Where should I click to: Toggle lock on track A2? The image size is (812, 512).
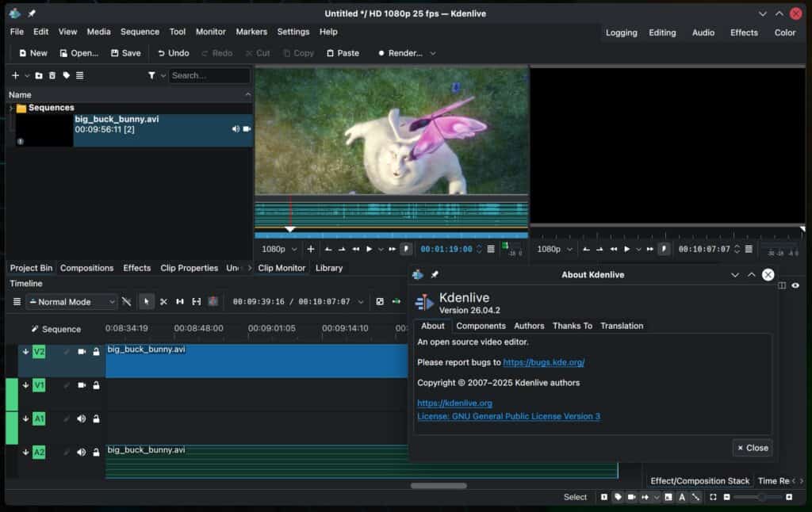(x=96, y=452)
